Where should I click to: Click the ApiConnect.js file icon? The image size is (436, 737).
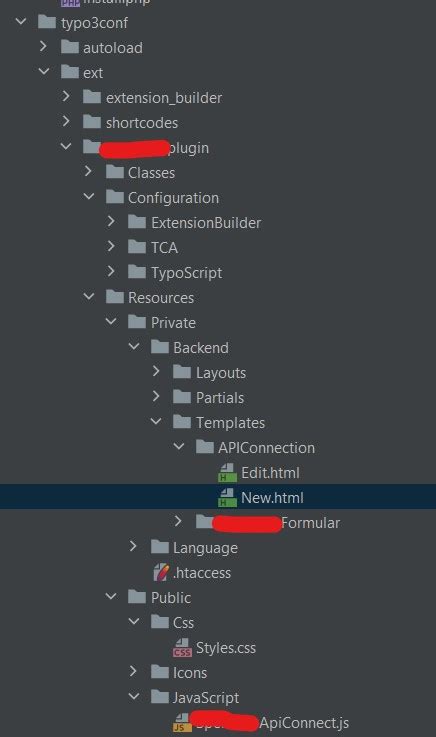(182, 722)
